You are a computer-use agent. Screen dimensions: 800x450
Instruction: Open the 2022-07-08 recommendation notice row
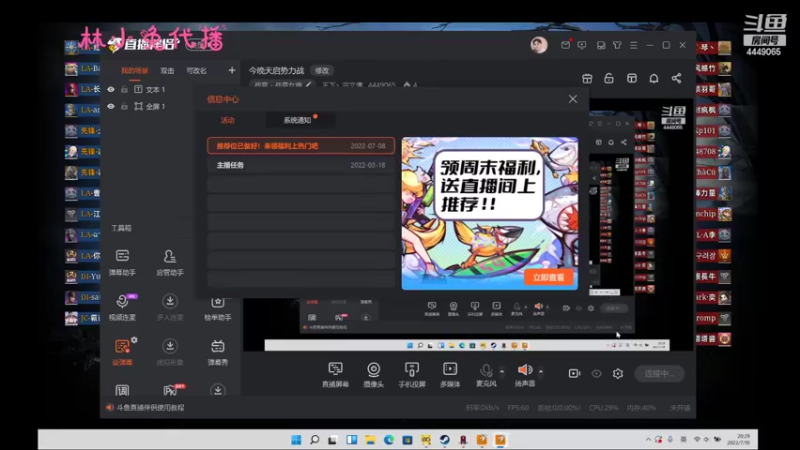point(301,146)
